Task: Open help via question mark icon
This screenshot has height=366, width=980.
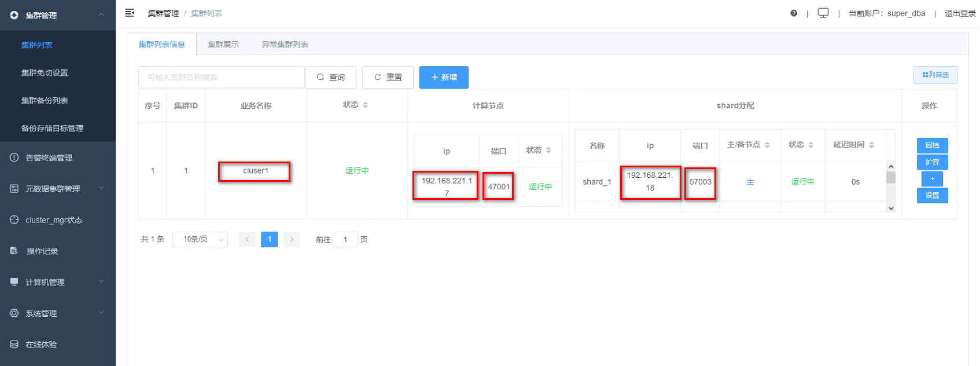Action: pos(794,13)
